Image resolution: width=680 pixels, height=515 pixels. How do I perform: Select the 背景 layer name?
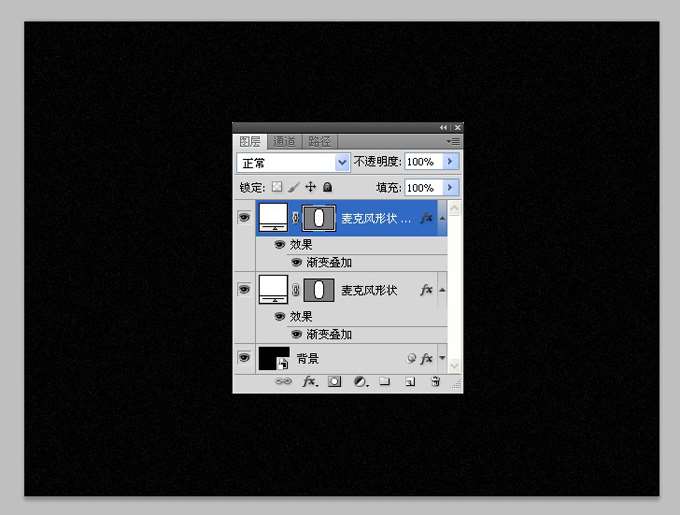[307, 359]
